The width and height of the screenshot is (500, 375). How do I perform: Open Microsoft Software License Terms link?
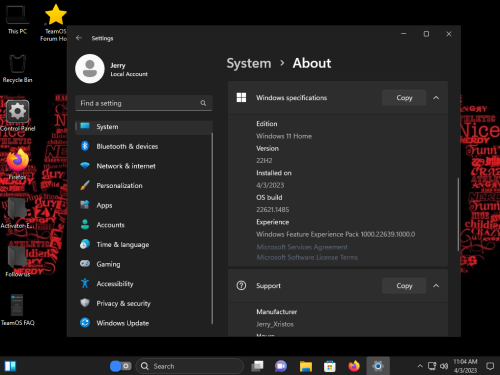point(307,257)
